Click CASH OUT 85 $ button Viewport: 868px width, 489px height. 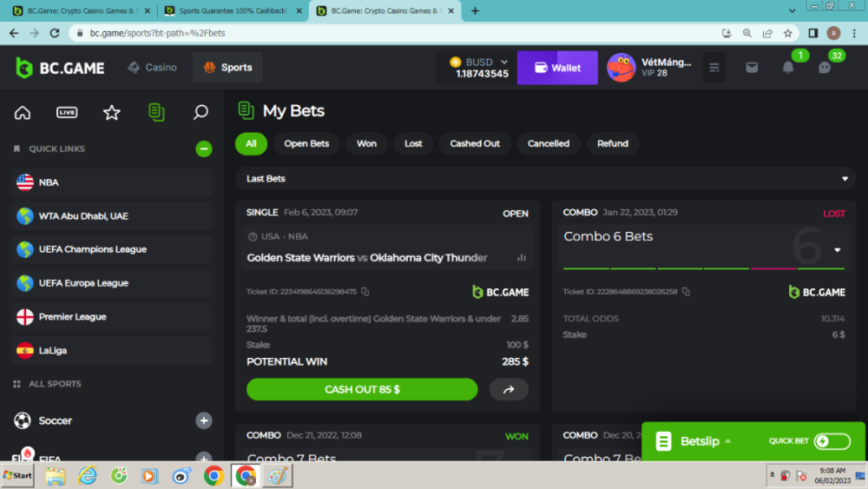[362, 390]
